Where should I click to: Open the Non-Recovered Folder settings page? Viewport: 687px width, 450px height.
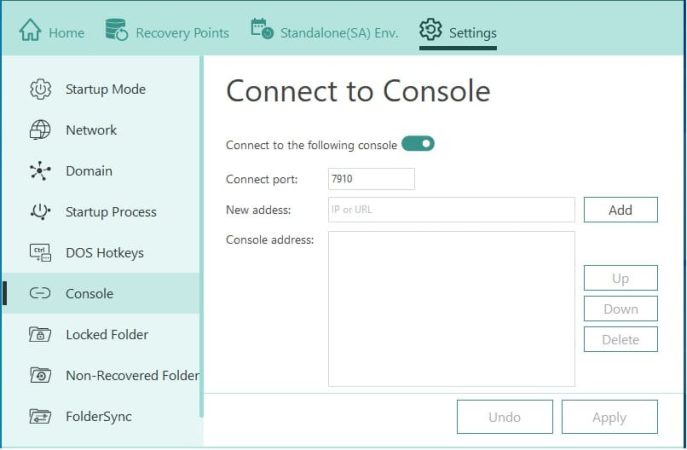(132, 376)
